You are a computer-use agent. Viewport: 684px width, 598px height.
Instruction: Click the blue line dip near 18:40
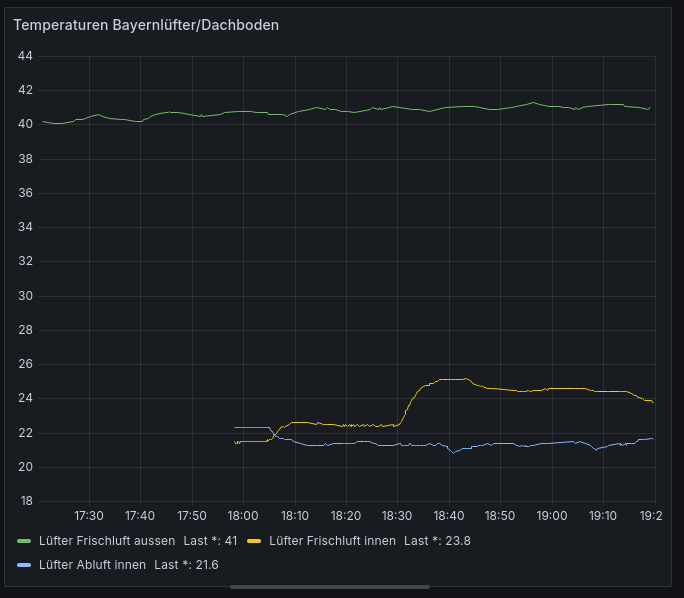tap(454, 453)
